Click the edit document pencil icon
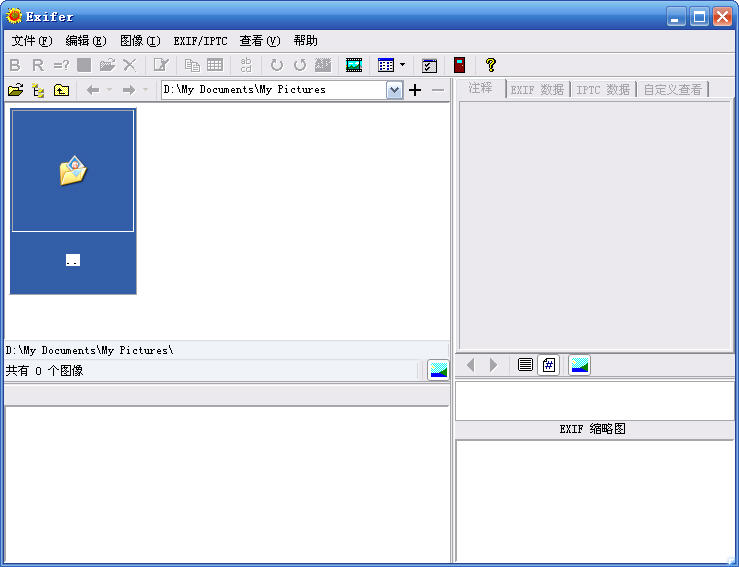This screenshot has width=739, height=567. point(161,65)
